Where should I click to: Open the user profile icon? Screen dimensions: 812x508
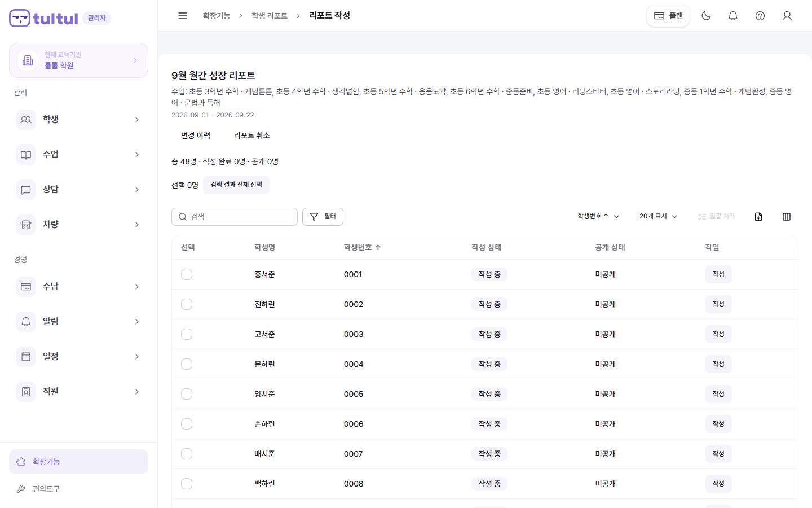tap(787, 16)
